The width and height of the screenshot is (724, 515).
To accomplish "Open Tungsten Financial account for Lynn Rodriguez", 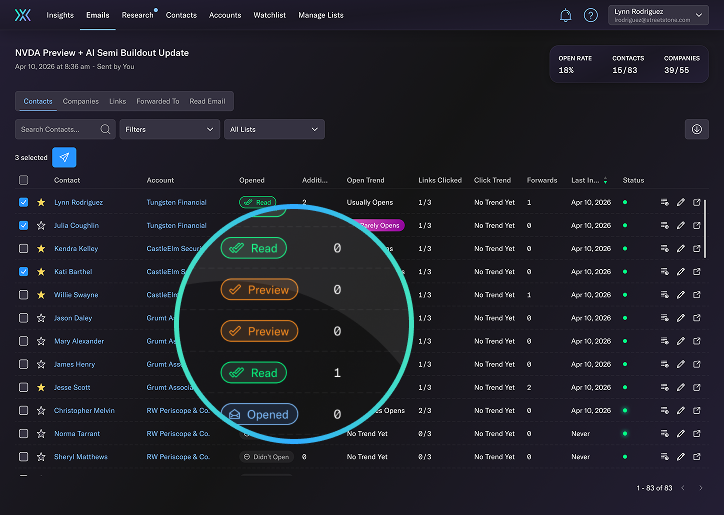I will coord(176,203).
